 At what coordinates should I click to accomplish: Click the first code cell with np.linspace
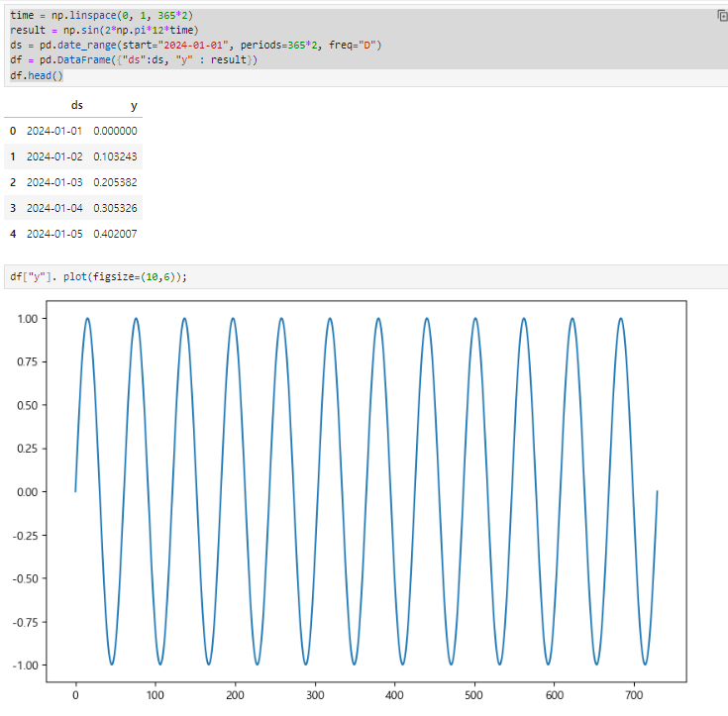coord(365,46)
